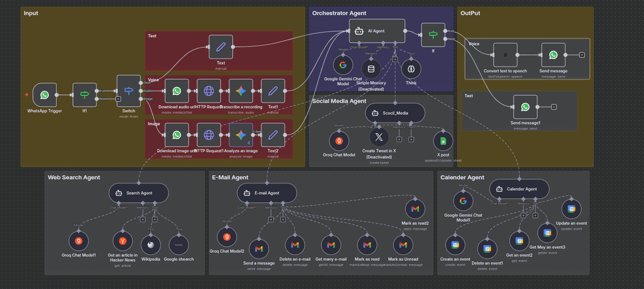Click the X post sheet node
Screen dimensions: 644x289
pyautogui.click(x=443, y=140)
